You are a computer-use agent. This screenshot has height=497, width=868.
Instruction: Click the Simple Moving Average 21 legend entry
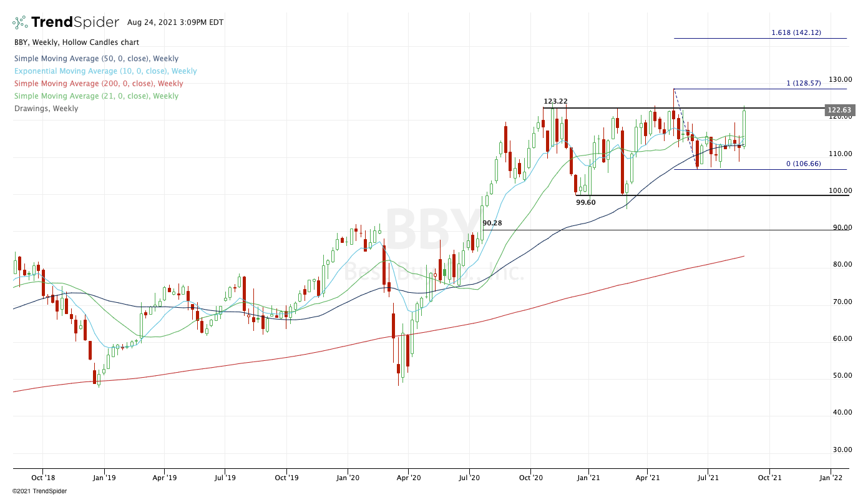(96, 96)
